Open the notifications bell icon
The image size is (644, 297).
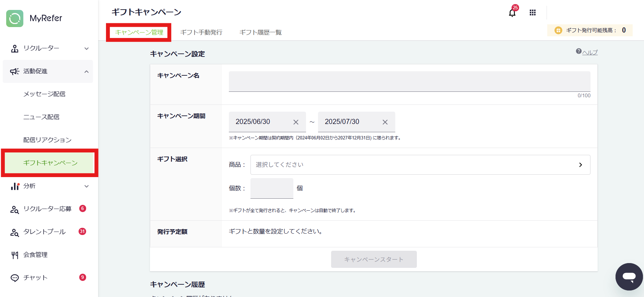pyautogui.click(x=512, y=13)
